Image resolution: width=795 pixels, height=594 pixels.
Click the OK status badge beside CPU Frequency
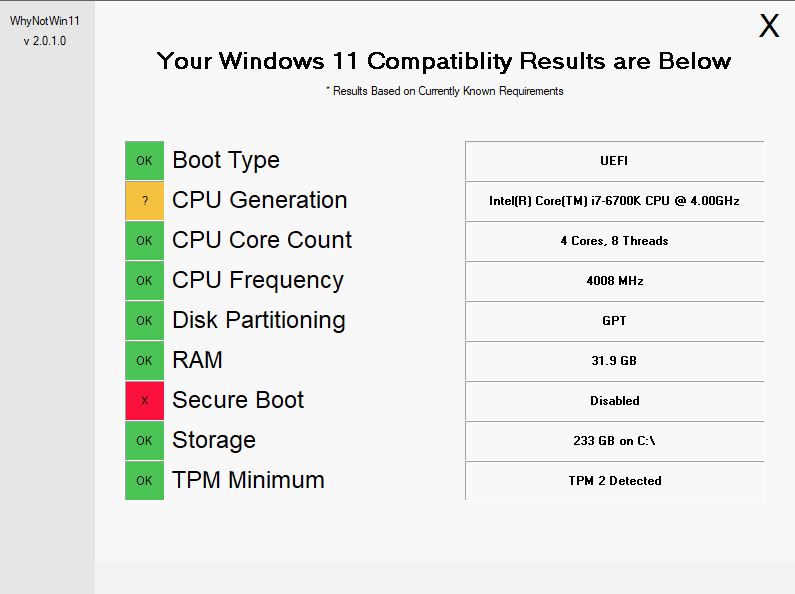pyautogui.click(x=144, y=281)
